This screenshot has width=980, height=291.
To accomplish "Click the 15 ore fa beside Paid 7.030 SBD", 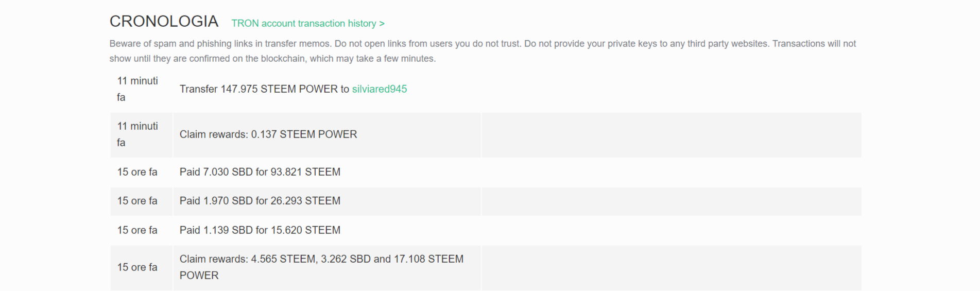I will coord(137,172).
